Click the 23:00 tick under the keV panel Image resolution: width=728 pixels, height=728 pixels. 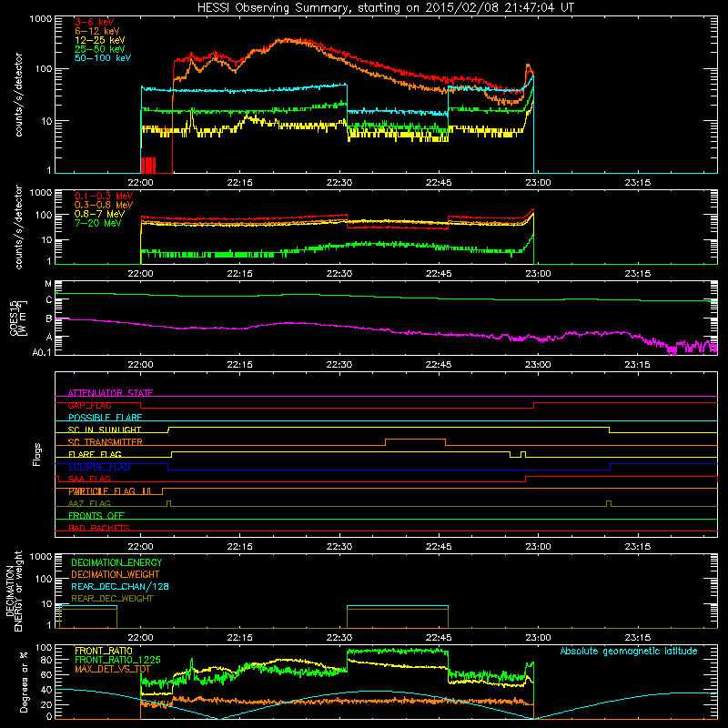pos(538,183)
